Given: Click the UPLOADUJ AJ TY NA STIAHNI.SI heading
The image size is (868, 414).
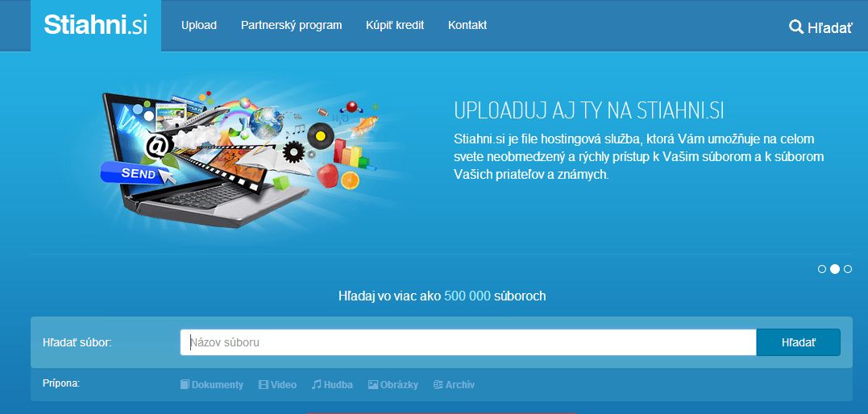Looking at the screenshot, I should click(589, 111).
